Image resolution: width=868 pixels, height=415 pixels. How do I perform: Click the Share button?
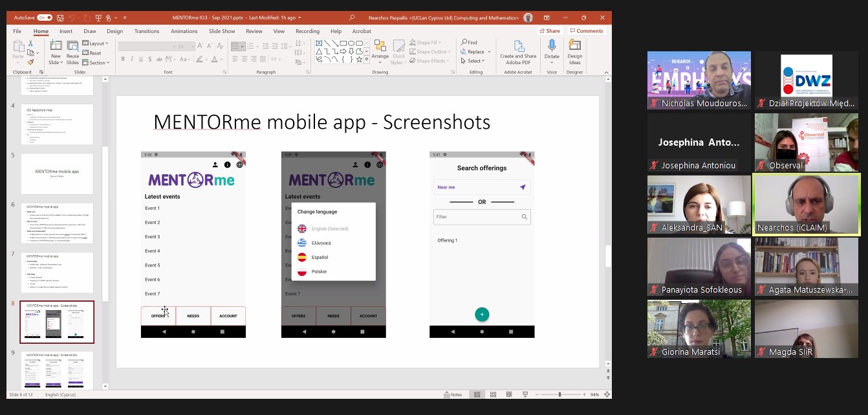[550, 31]
